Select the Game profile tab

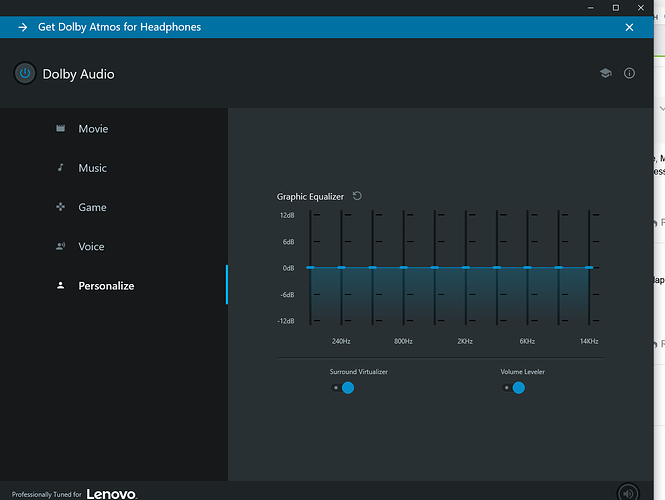92,207
